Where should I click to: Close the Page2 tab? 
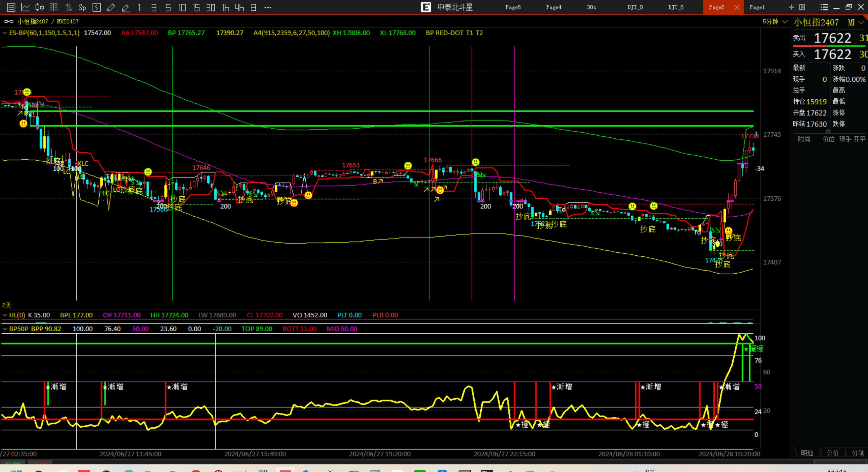pos(737,7)
